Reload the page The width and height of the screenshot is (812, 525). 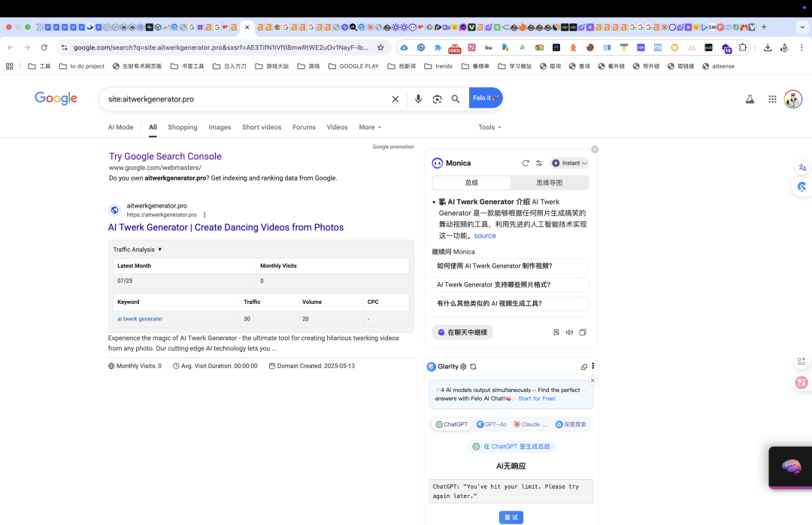click(44, 47)
